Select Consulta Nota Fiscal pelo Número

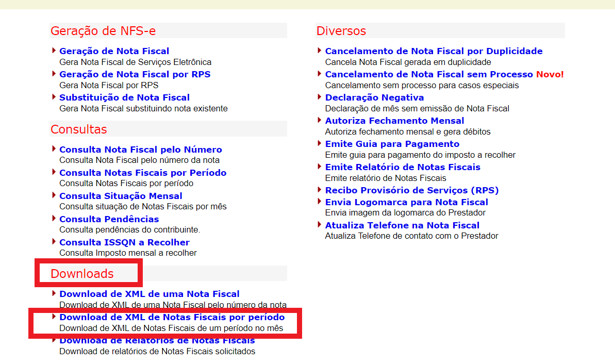(140, 150)
